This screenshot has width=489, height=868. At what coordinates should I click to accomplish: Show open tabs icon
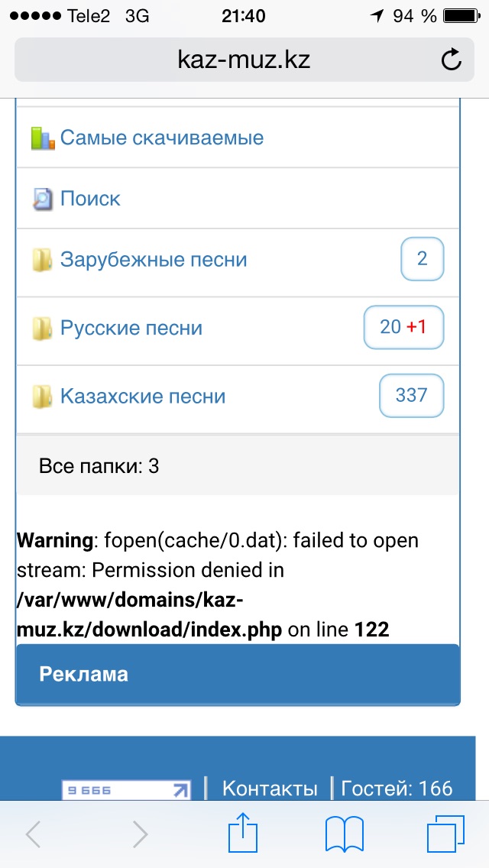coord(446,834)
